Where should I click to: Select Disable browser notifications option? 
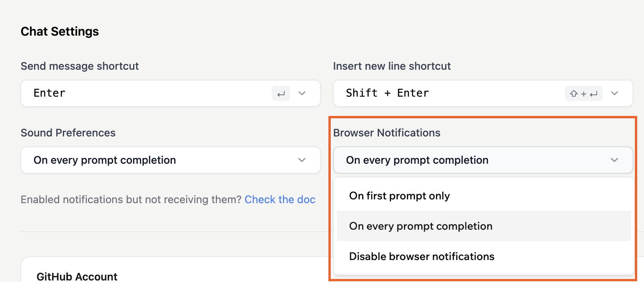pyautogui.click(x=422, y=256)
